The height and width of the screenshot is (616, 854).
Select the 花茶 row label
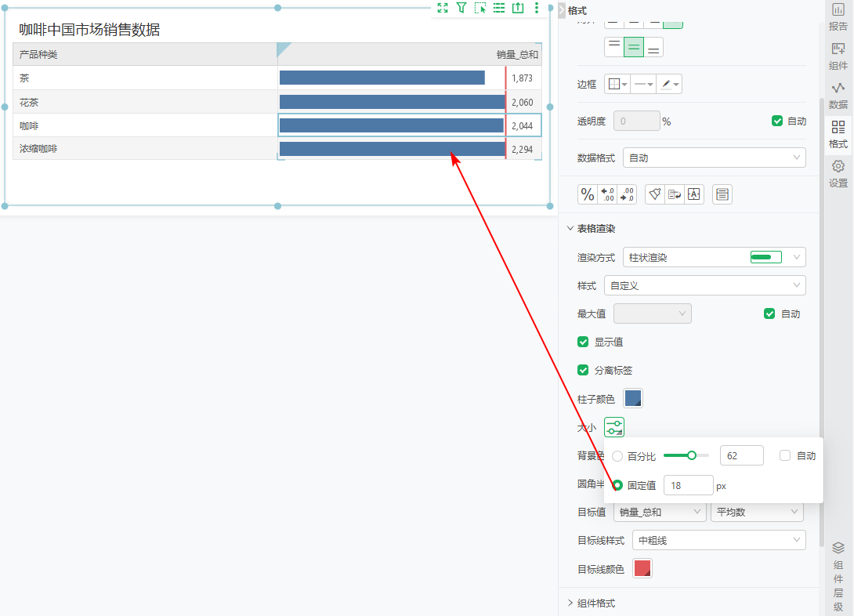pyautogui.click(x=29, y=102)
